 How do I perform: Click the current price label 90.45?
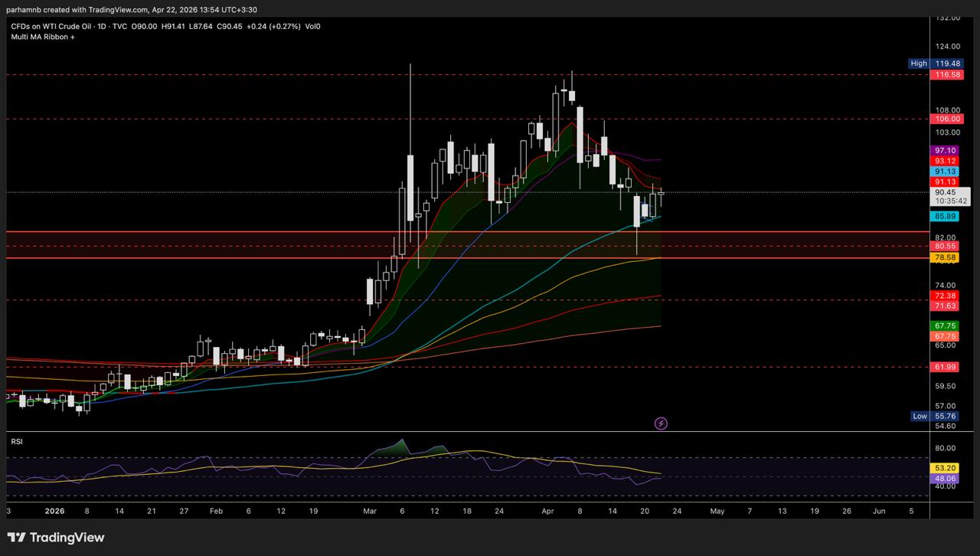pyautogui.click(x=946, y=192)
